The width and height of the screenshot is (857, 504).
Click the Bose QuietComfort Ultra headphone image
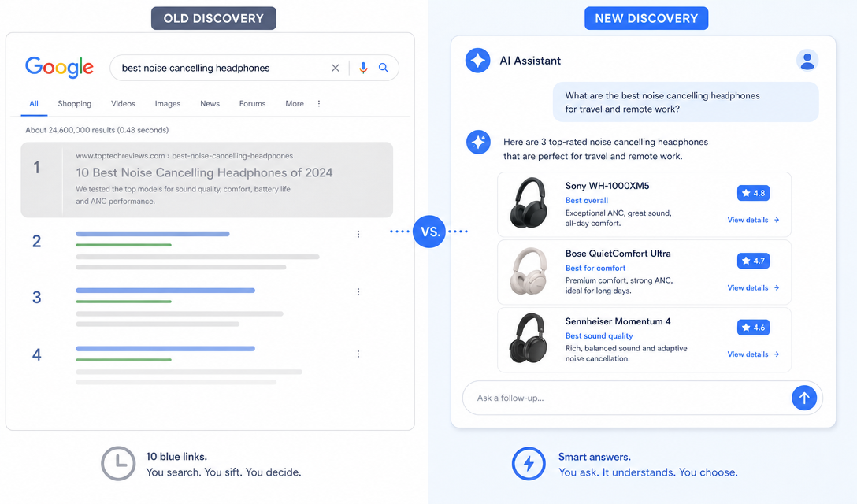coord(529,271)
